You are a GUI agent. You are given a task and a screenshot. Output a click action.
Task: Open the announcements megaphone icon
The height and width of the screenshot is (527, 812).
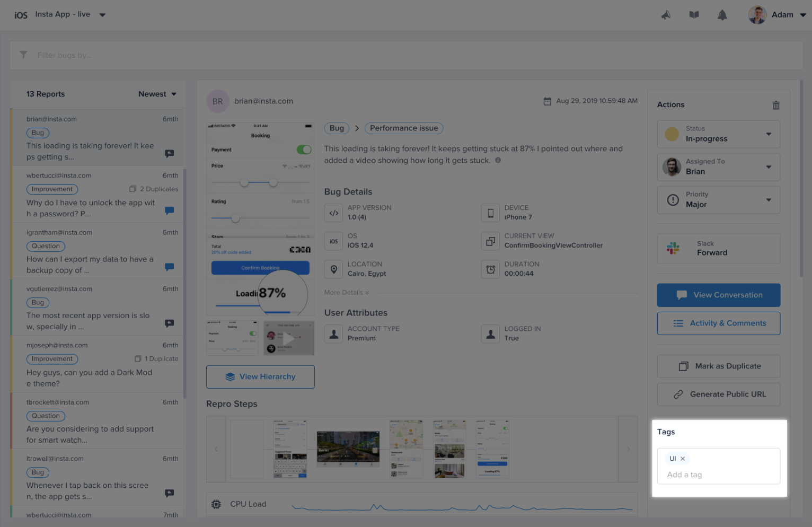[666, 15]
